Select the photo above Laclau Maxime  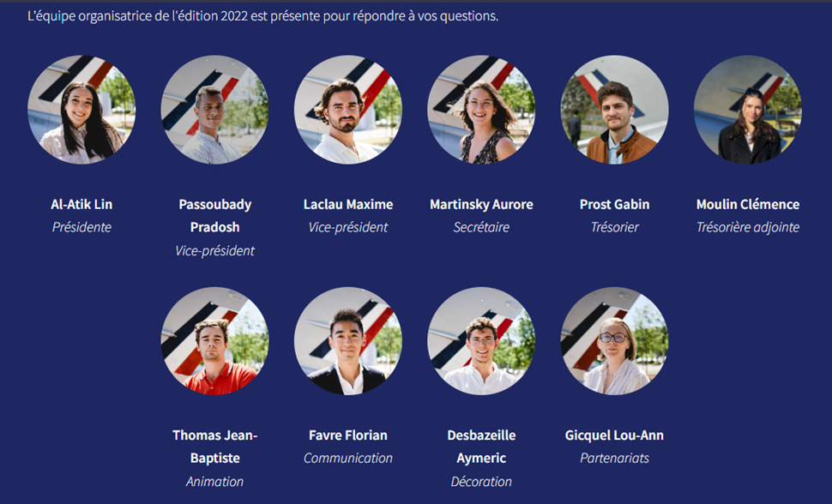tap(348, 110)
